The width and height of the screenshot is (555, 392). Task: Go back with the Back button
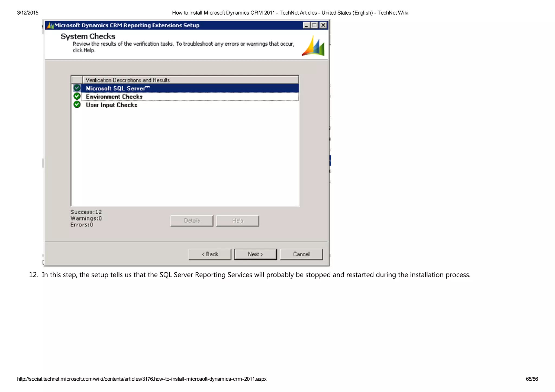(x=210, y=254)
